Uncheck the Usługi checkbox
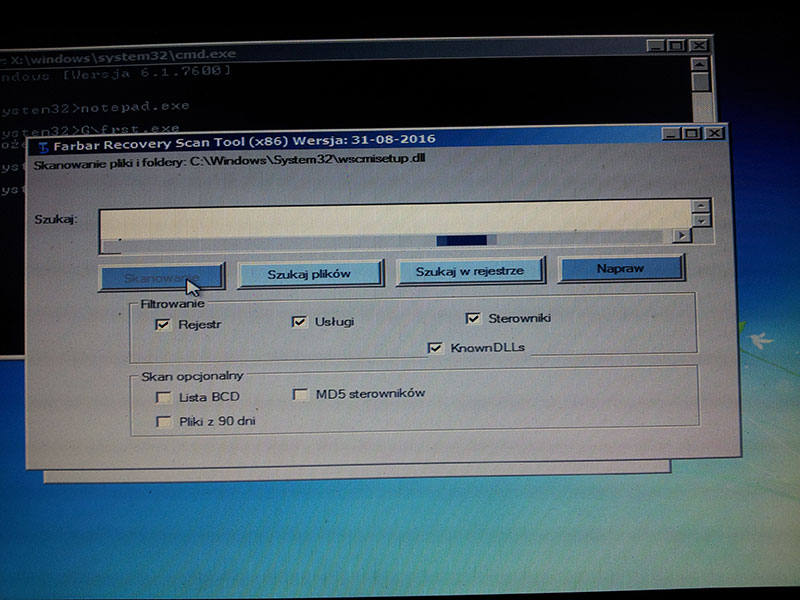 point(299,321)
